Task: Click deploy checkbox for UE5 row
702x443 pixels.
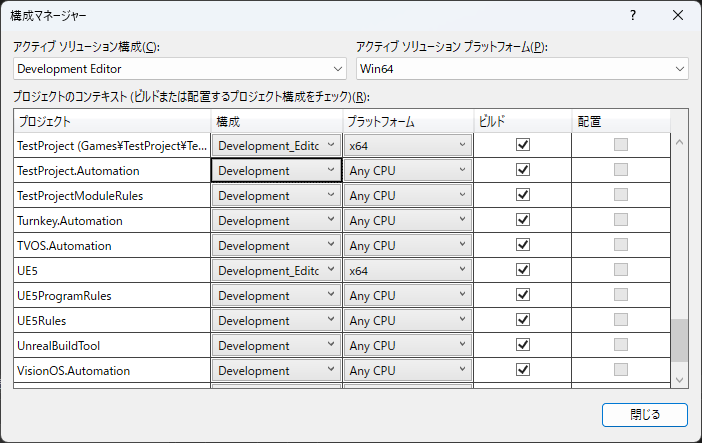Action: click(621, 270)
